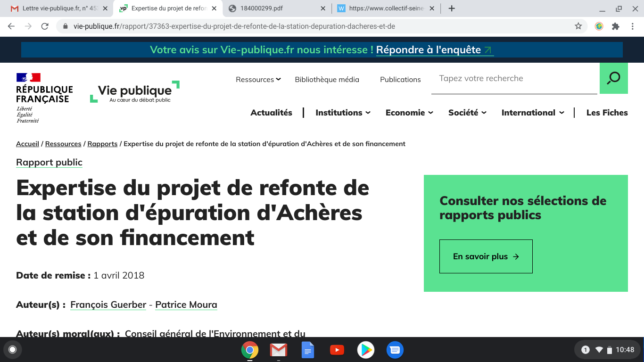Open Gmail from the shelf
This screenshot has height=362, width=644.
(x=279, y=350)
